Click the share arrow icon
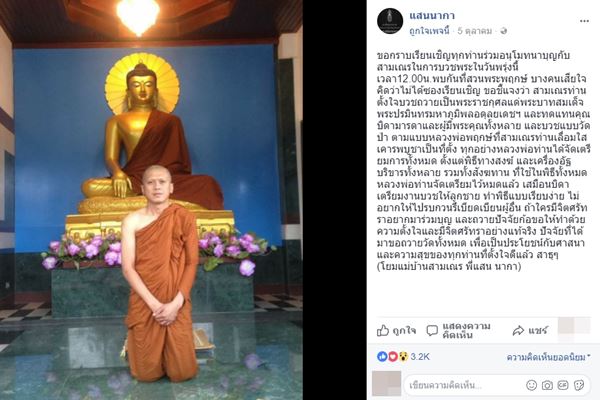Viewport: 600px width, 400px height. tap(518, 331)
